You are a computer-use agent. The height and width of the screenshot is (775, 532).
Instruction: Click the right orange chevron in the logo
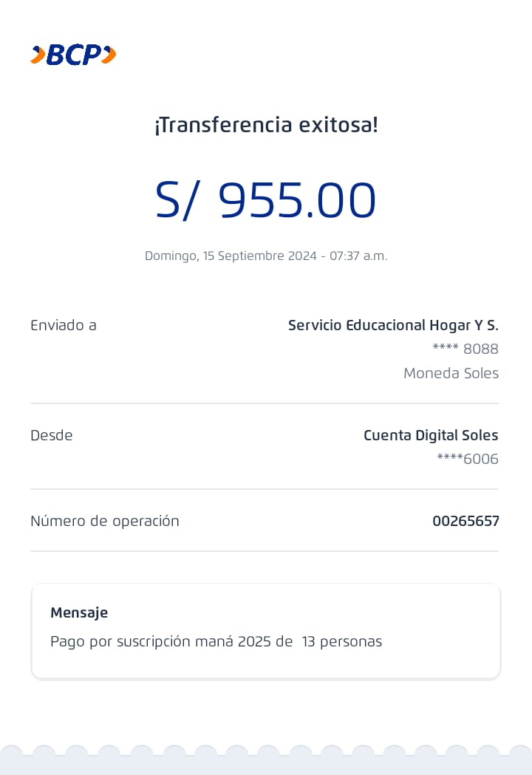pos(109,55)
